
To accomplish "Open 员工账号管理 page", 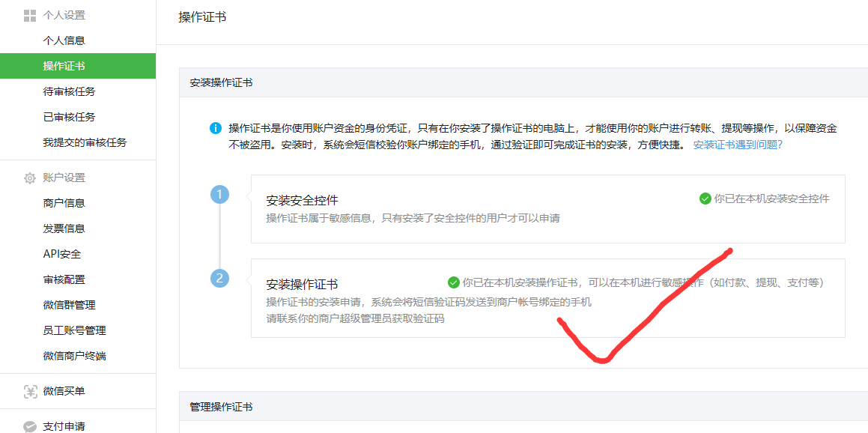I will pyautogui.click(x=74, y=330).
